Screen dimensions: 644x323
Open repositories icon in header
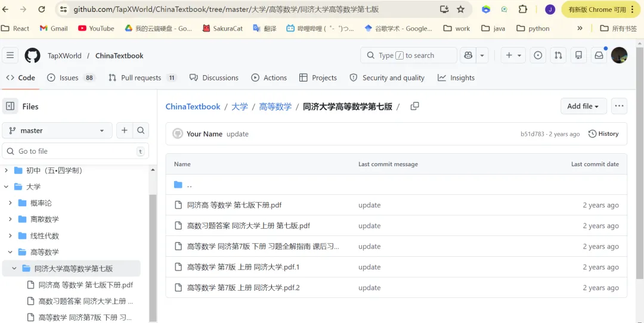click(578, 55)
